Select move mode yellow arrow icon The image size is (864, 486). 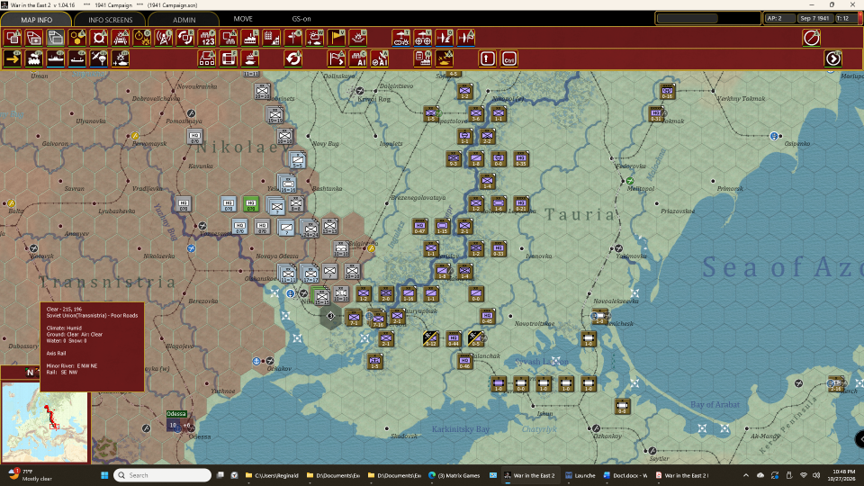[12, 58]
